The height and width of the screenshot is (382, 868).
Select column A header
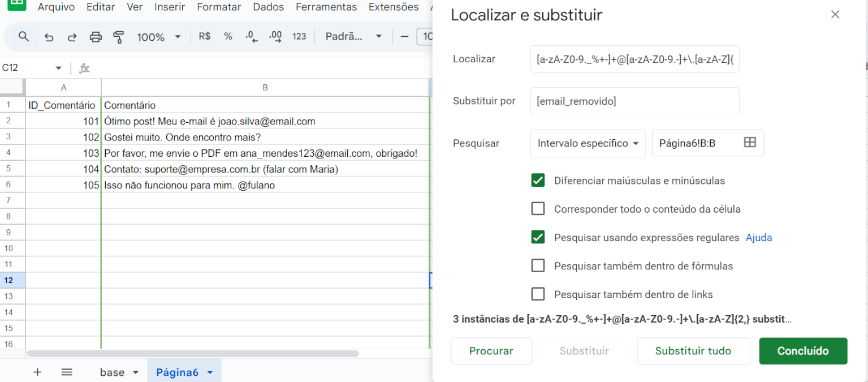pyautogui.click(x=63, y=88)
